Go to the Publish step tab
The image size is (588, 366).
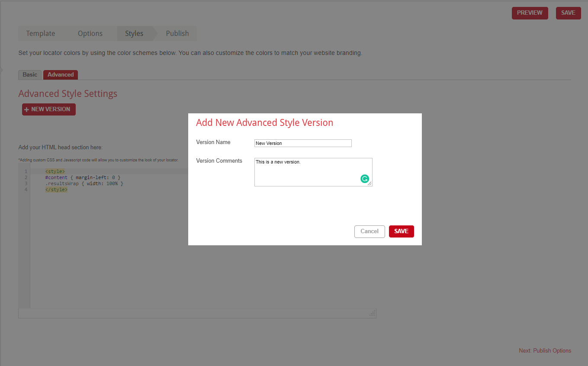tap(177, 34)
